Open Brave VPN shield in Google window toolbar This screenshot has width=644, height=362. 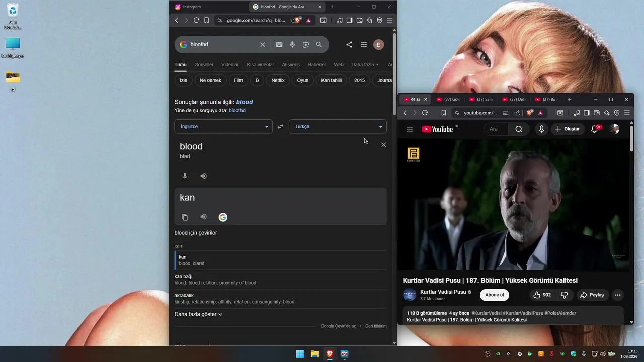[x=379, y=20]
